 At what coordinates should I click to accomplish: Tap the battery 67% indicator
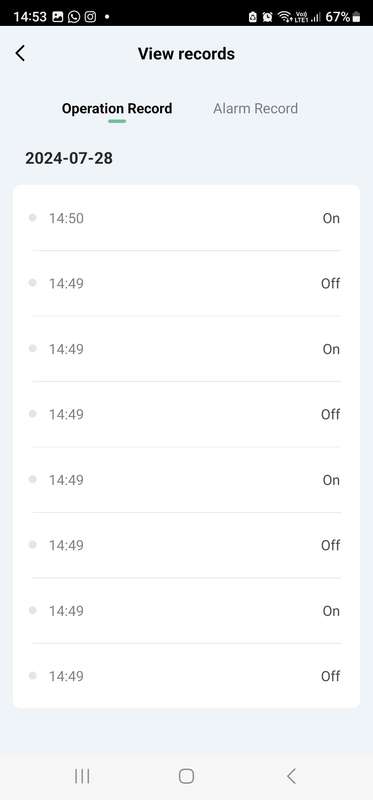click(x=343, y=17)
